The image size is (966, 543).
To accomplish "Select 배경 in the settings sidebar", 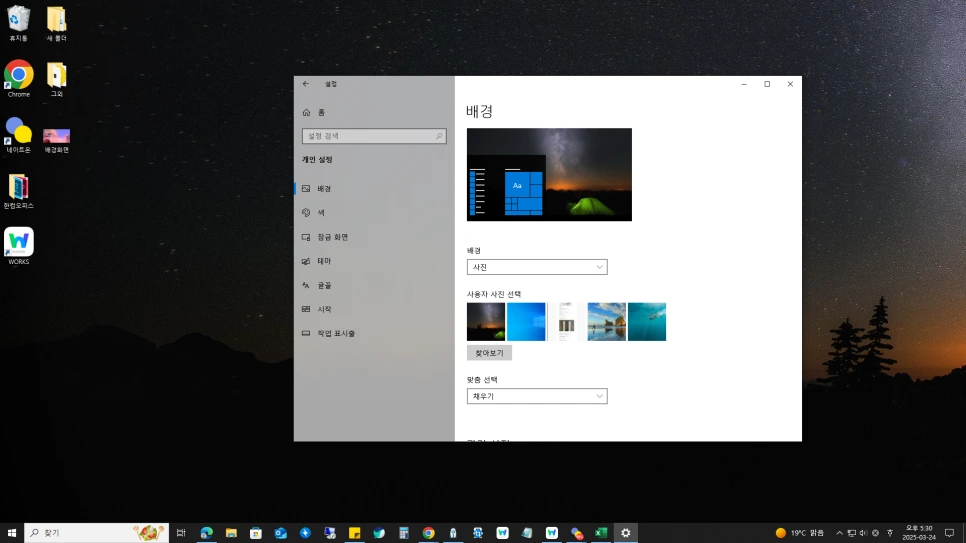I will [374, 189].
